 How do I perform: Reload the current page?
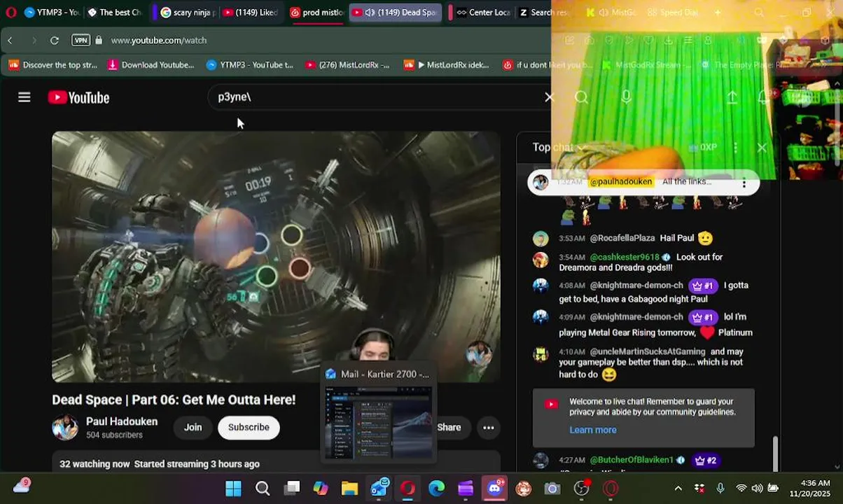pos(54,41)
